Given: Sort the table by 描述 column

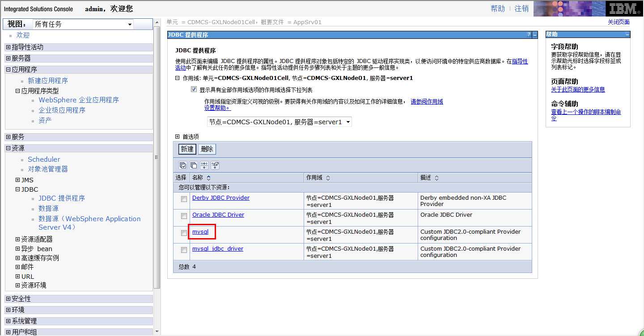Looking at the screenshot, I should pos(436,178).
